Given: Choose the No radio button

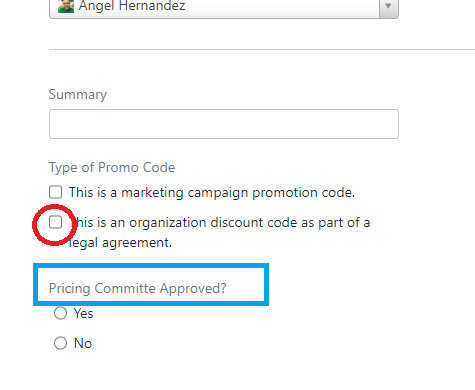Looking at the screenshot, I should pos(60,343).
